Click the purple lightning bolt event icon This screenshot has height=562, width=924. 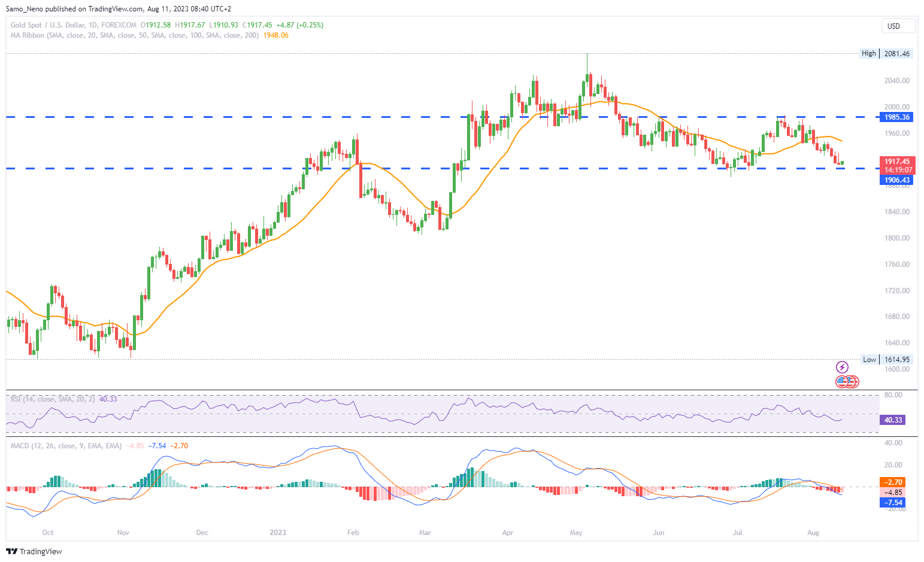842,367
